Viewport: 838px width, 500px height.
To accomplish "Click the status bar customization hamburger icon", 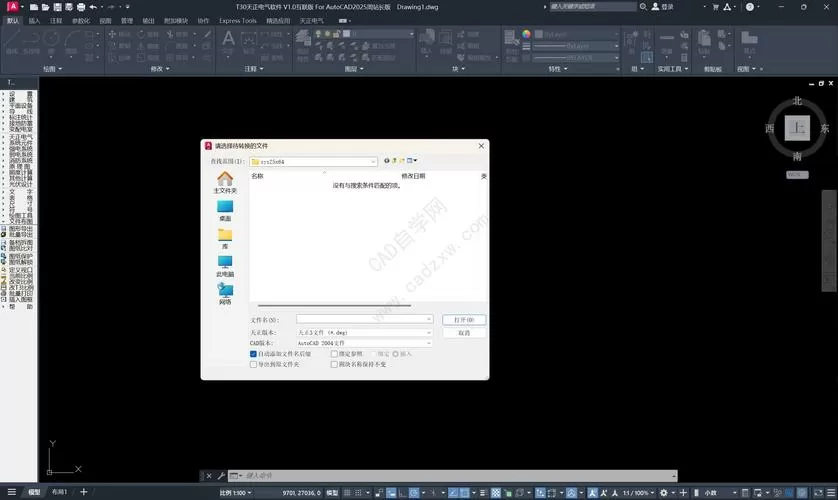I will pyautogui.click(x=831, y=493).
